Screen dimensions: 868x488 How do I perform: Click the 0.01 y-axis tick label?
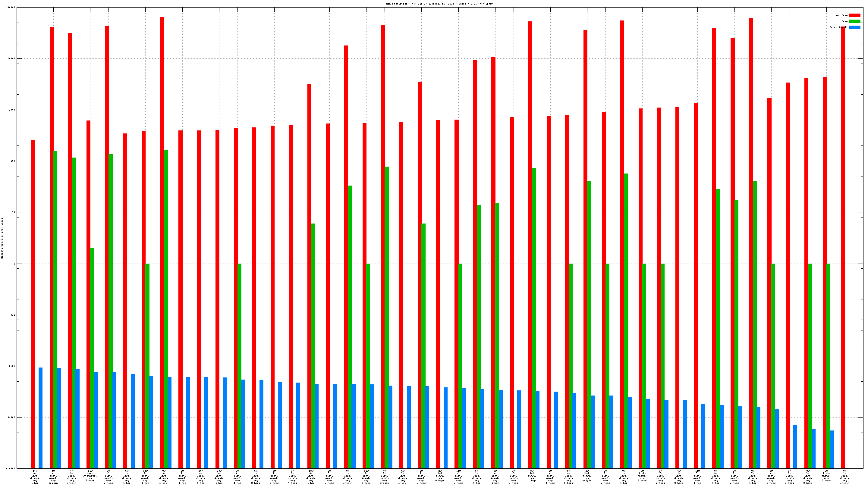click(x=12, y=366)
